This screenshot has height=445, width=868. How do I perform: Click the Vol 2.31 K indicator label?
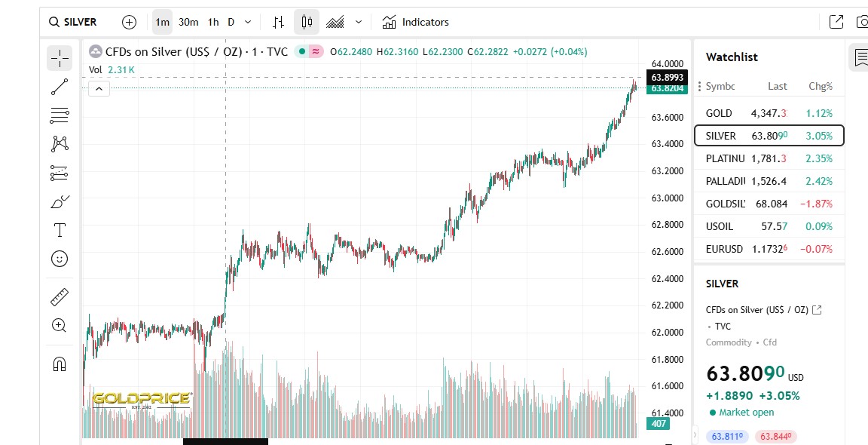(112, 70)
